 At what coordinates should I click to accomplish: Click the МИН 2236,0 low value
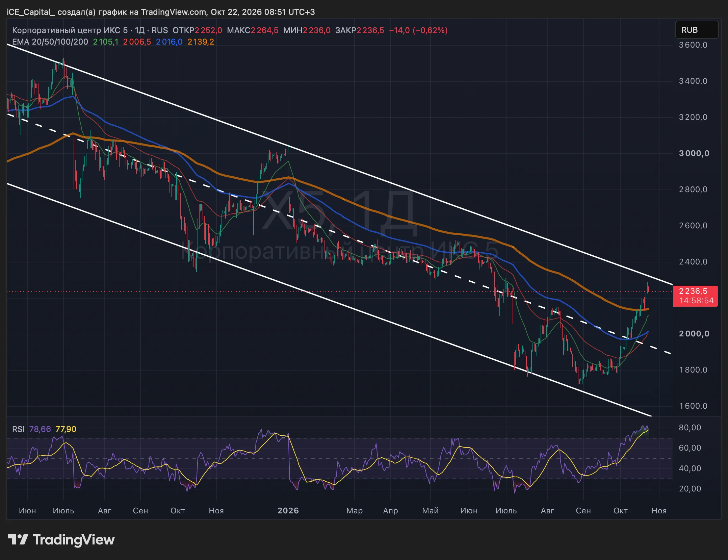(307, 30)
